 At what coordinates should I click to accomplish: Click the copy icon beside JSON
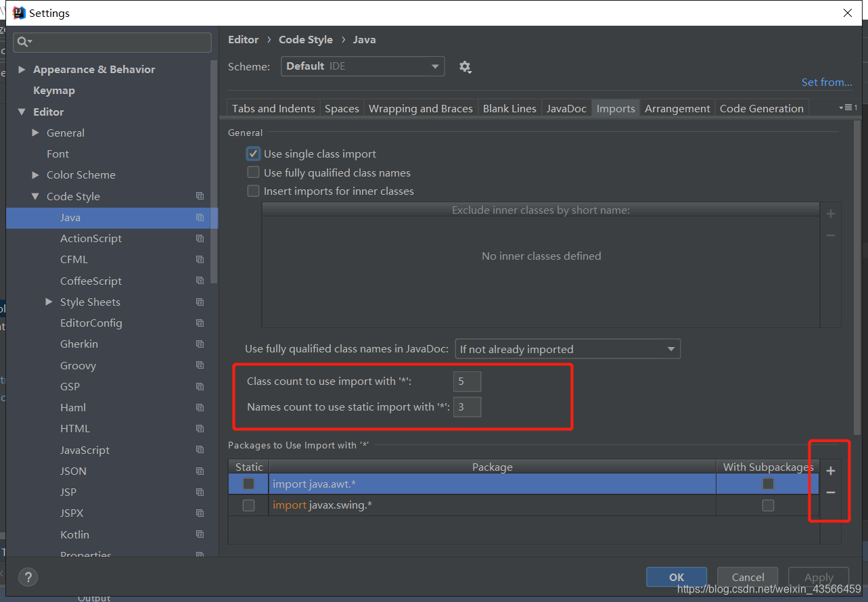coord(200,471)
